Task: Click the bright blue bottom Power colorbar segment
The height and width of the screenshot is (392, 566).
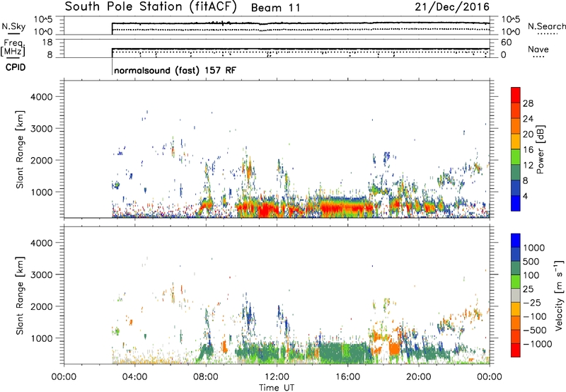Action: (x=516, y=203)
